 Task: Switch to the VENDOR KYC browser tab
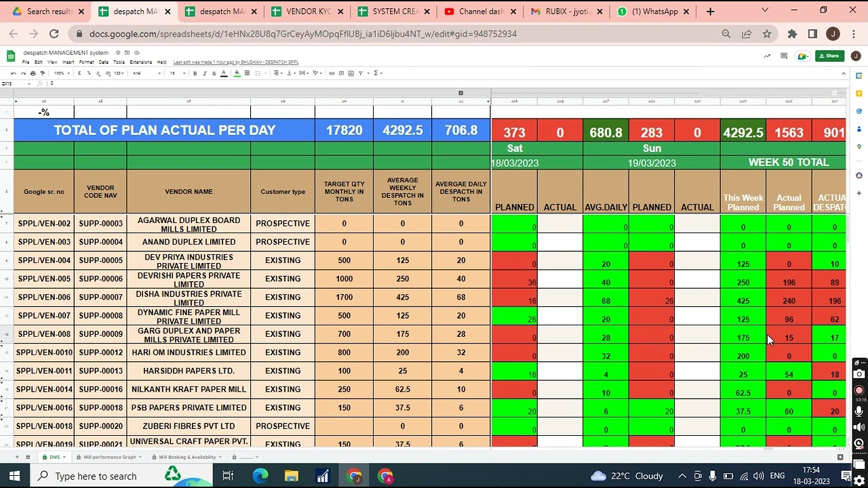[309, 12]
